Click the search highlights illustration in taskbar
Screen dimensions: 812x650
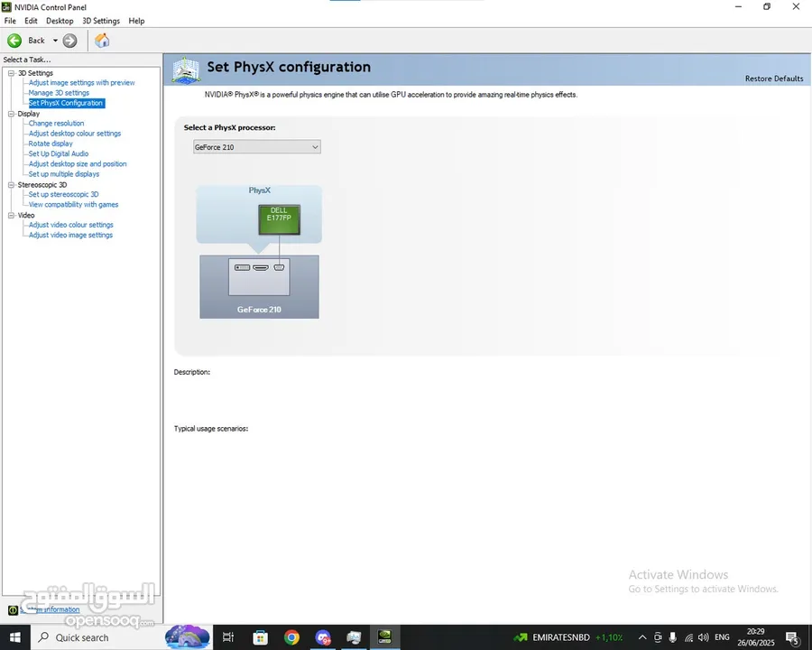point(188,637)
